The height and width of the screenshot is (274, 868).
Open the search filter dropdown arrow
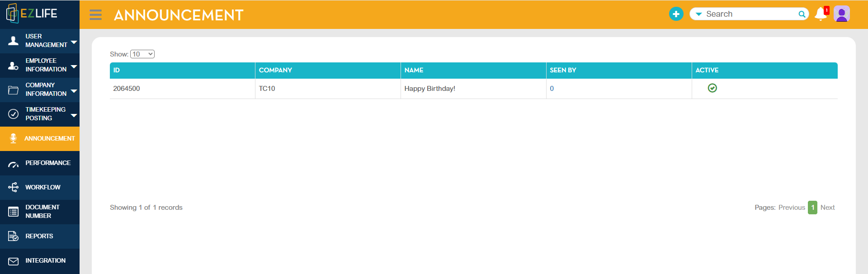(x=698, y=14)
